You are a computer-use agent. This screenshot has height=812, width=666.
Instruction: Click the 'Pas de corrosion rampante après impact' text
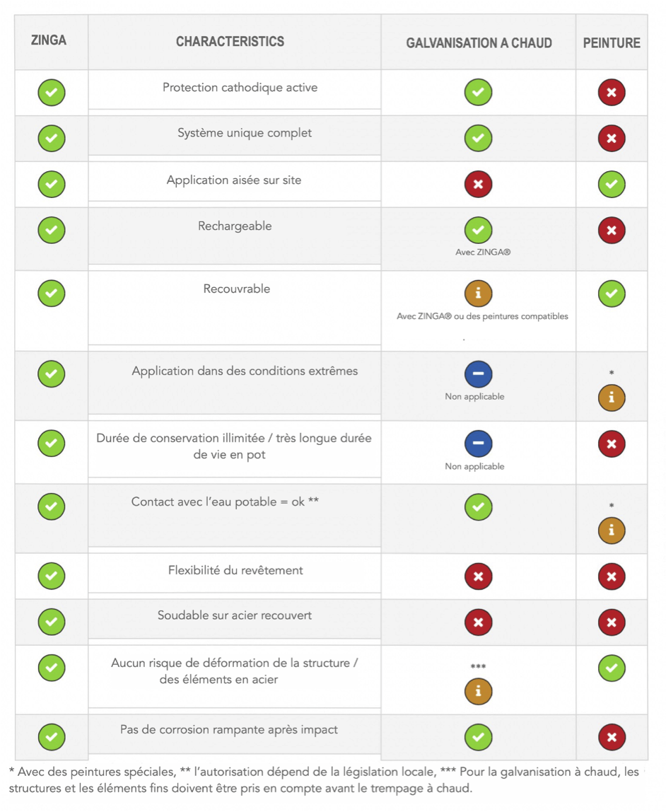click(229, 730)
